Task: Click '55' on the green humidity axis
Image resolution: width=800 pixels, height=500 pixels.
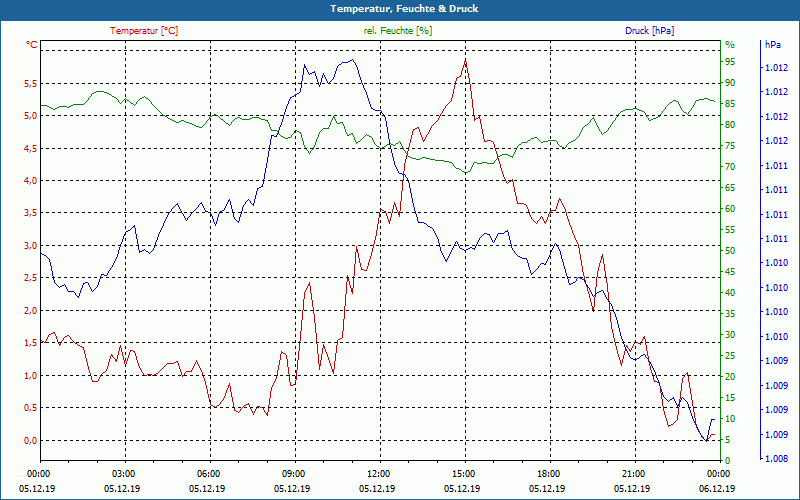Action: point(730,230)
